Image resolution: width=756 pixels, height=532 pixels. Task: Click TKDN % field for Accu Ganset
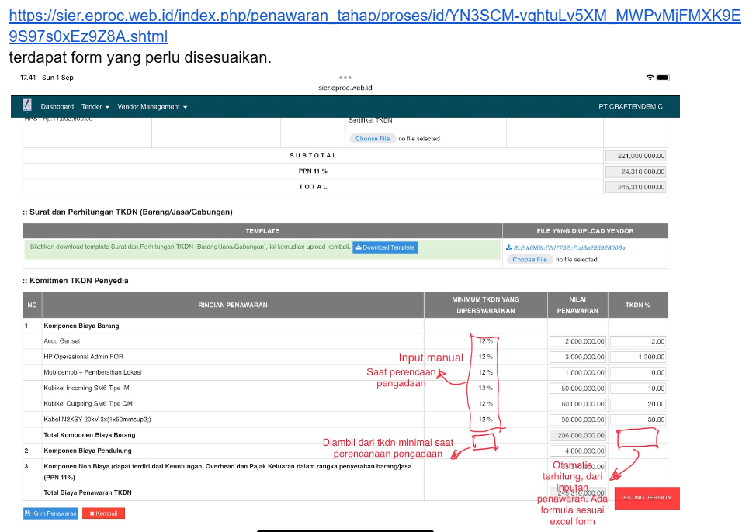tap(638, 341)
